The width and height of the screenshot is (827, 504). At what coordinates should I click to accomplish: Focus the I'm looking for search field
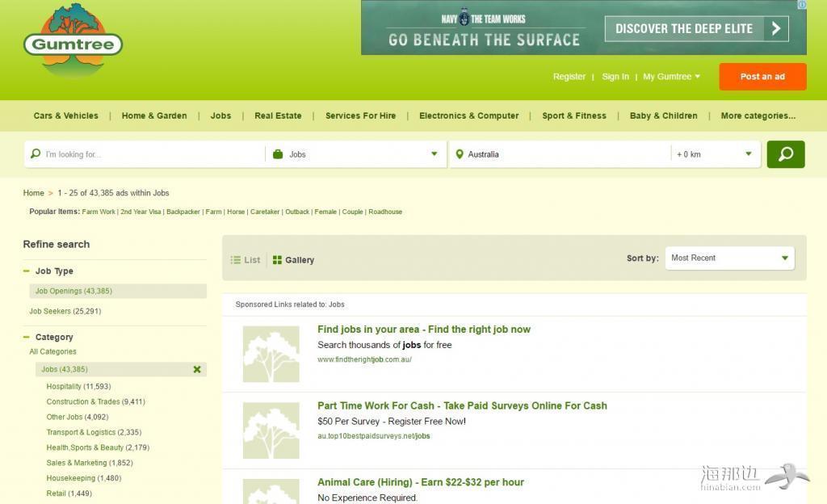click(x=145, y=154)
